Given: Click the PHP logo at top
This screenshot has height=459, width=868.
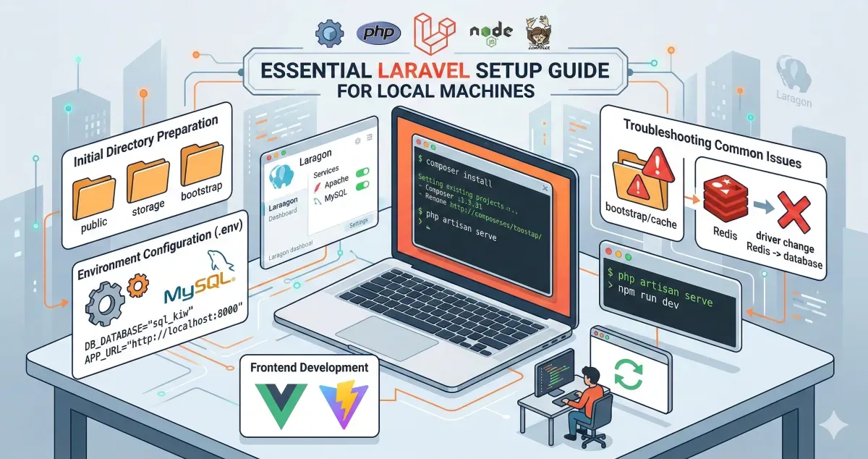Looking at the screenshot, I should tap(378, 32).
